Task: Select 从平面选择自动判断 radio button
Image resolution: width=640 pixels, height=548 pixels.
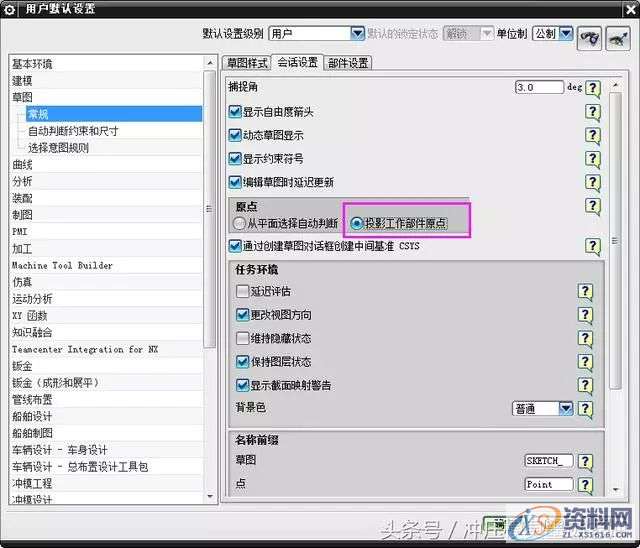Action: [239, 223]
